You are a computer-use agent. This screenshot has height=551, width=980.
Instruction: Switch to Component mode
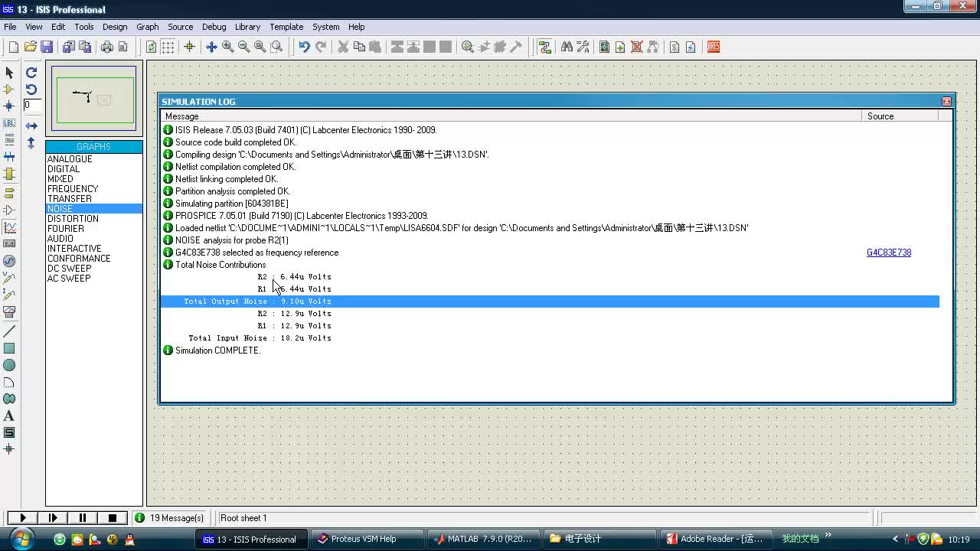[x=9, y=89]
